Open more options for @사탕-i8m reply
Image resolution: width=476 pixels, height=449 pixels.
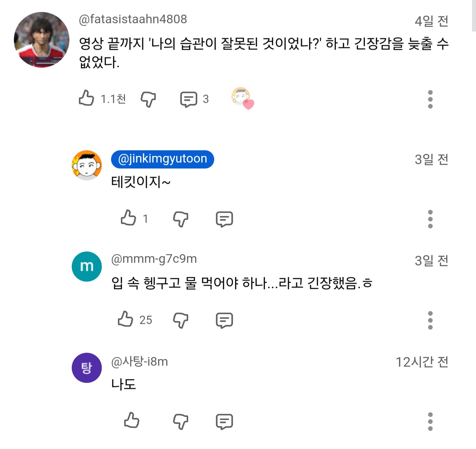click(x=430, y=421)
